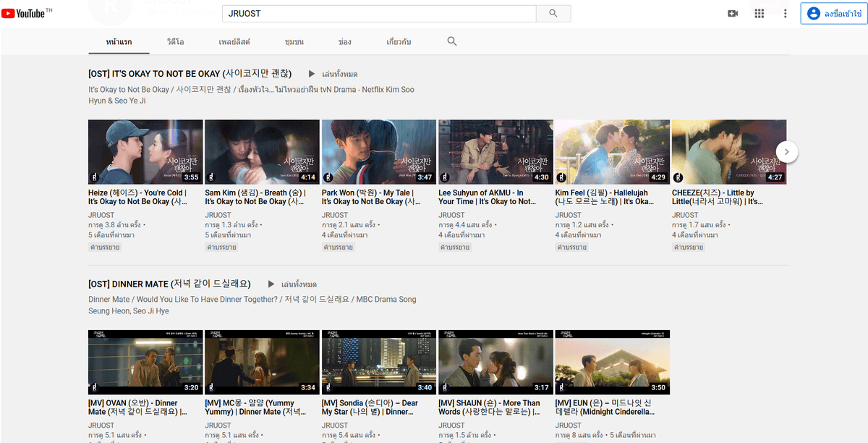The image size is (868, 443).
Task: Click JRUOST channel name under OVAN video
Action: 103,426
